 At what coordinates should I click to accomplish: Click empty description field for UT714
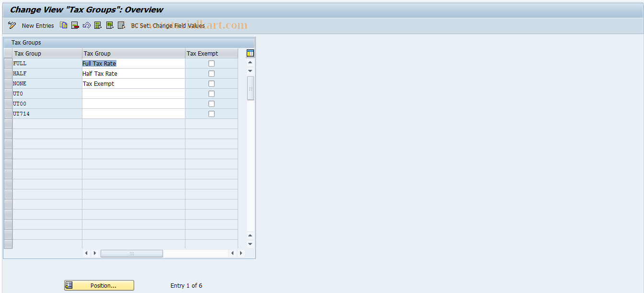(x=133, y=114)
